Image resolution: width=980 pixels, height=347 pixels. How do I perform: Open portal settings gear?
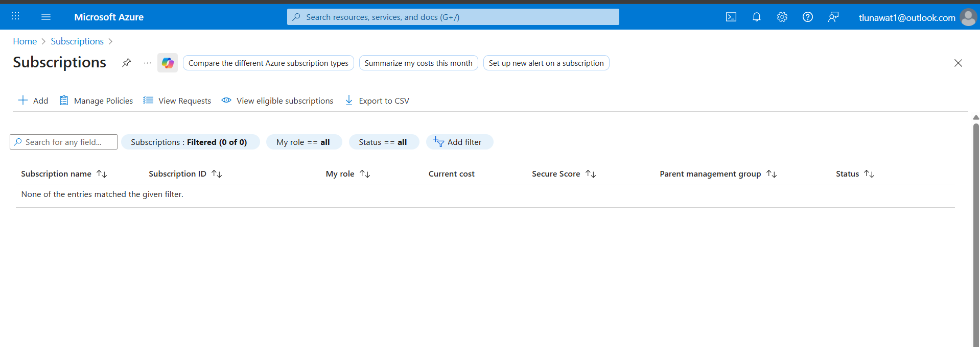point(782,17)
